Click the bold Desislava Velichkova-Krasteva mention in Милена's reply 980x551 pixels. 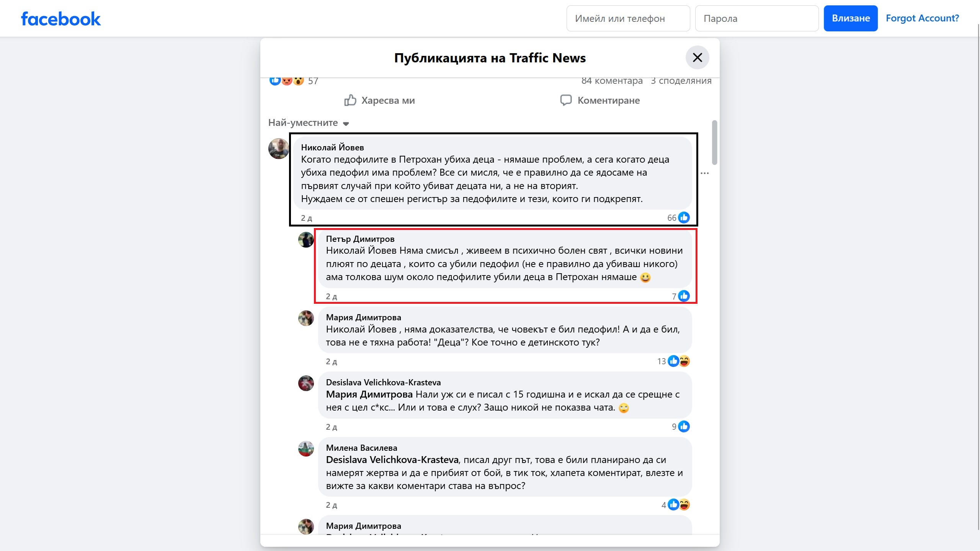click(x=392, y=460)
